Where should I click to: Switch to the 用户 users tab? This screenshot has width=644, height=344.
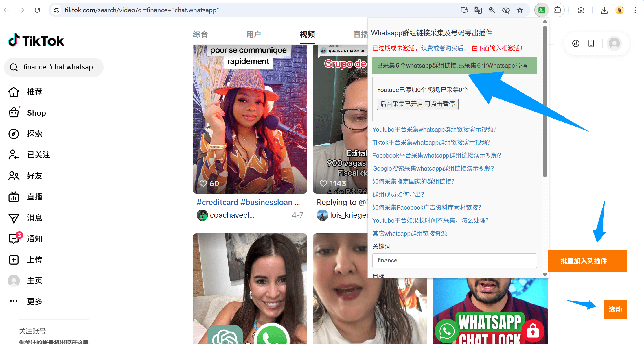(253, 34)
